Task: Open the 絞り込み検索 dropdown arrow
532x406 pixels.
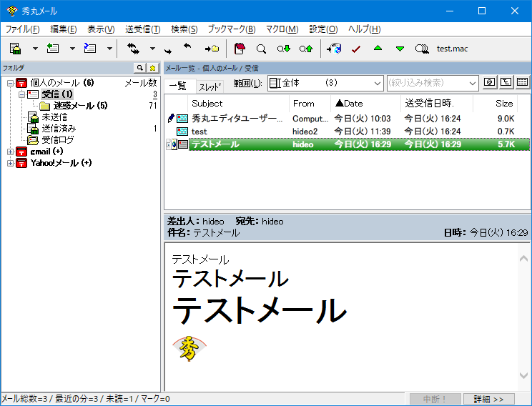Action: [472, 83]
